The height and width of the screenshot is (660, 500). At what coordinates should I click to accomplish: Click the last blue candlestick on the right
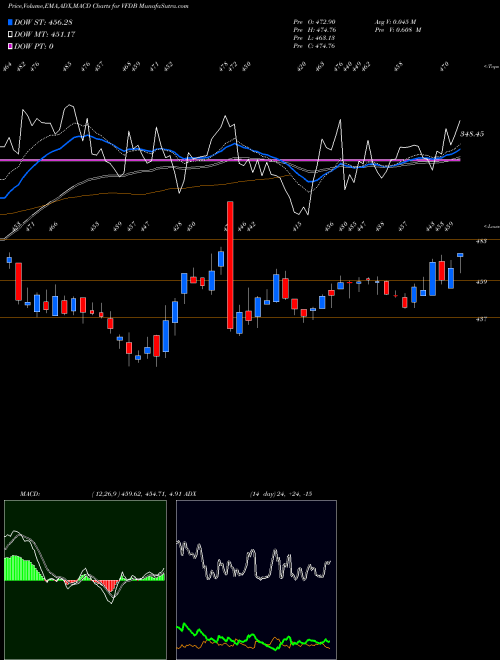460,255
